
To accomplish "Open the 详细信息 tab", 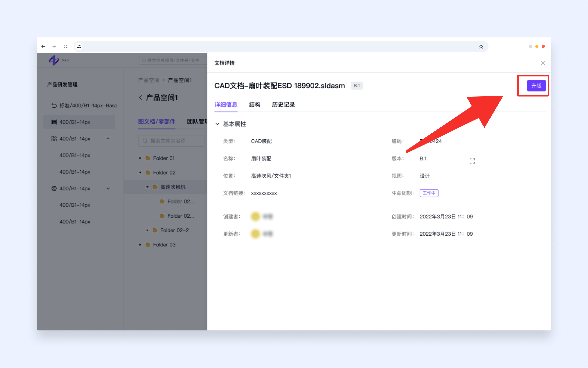I will [226, 105].
